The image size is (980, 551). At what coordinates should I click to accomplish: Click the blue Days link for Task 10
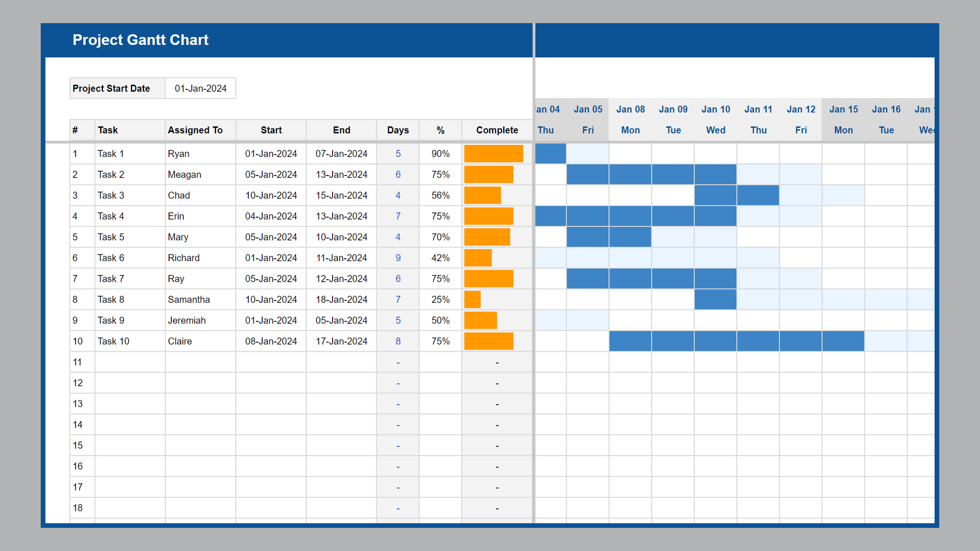click(398, 341)
